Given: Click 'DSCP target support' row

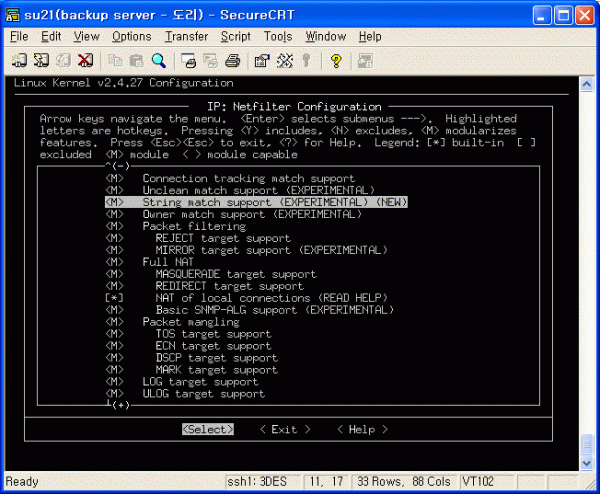Looking at the screenshot, I should [217, 358].
